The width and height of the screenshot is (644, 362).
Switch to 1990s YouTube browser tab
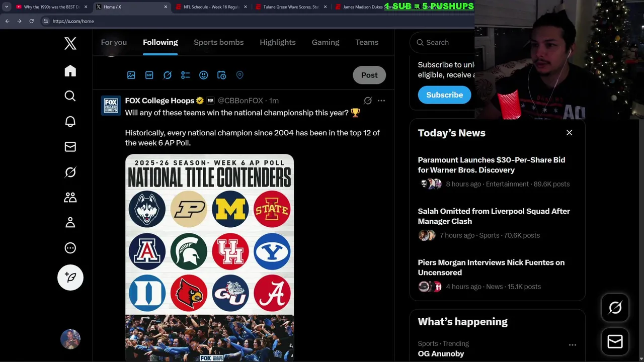[51, 7]
